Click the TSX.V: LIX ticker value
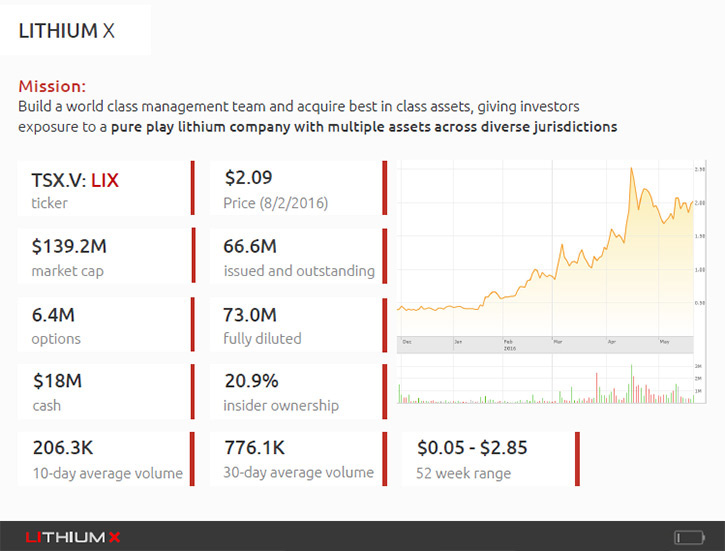This screenshot has height=551, width=725. [x=75, y=180]
